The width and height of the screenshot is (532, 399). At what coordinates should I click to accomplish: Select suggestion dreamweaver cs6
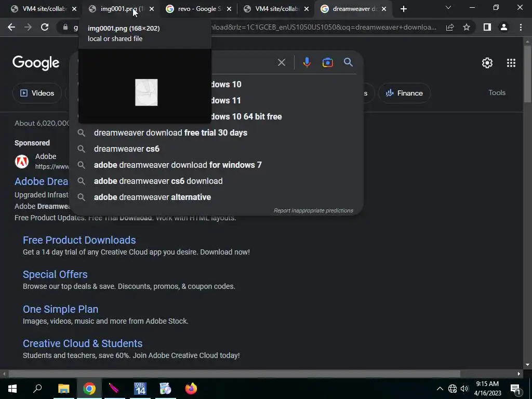pyautogui.click(x=216, y=149)
